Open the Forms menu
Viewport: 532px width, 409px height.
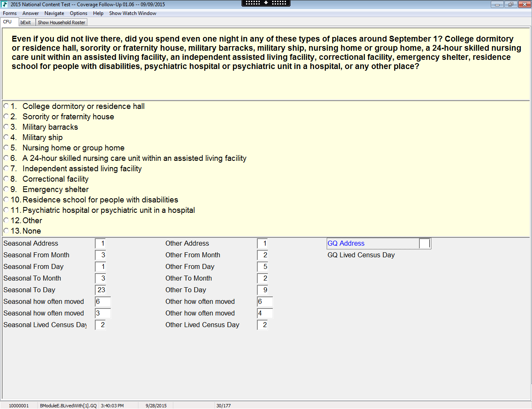[10, 13]
